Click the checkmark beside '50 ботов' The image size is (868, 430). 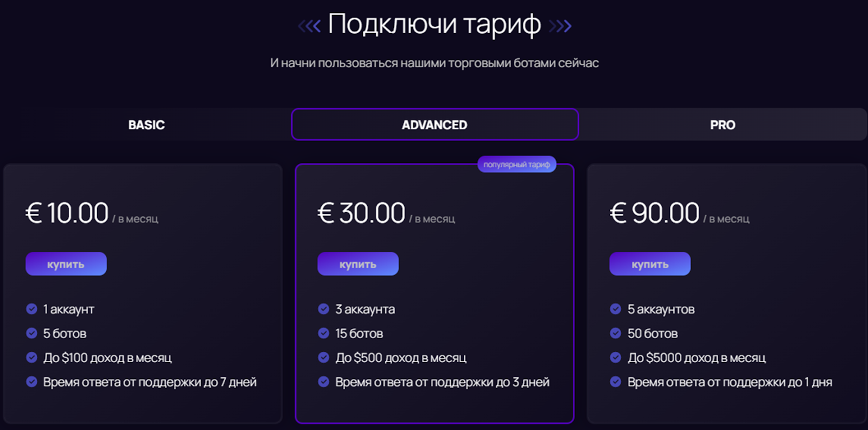pyautogui.click(x=616, y=333)
